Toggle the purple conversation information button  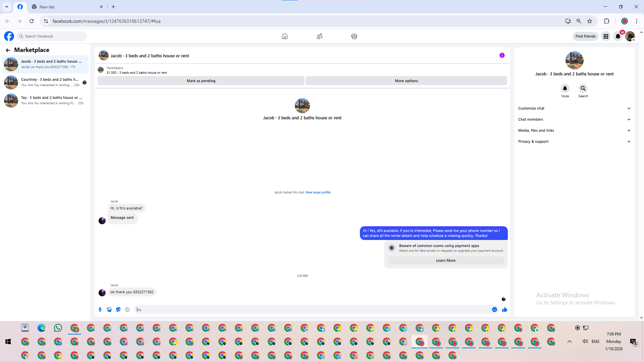(502, 56)
